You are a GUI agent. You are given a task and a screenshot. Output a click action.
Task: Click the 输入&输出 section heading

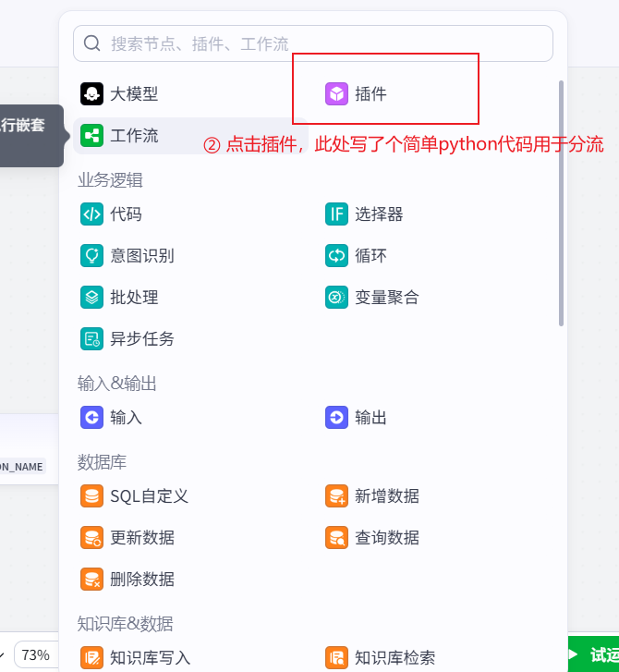click(x=117, y=384)
